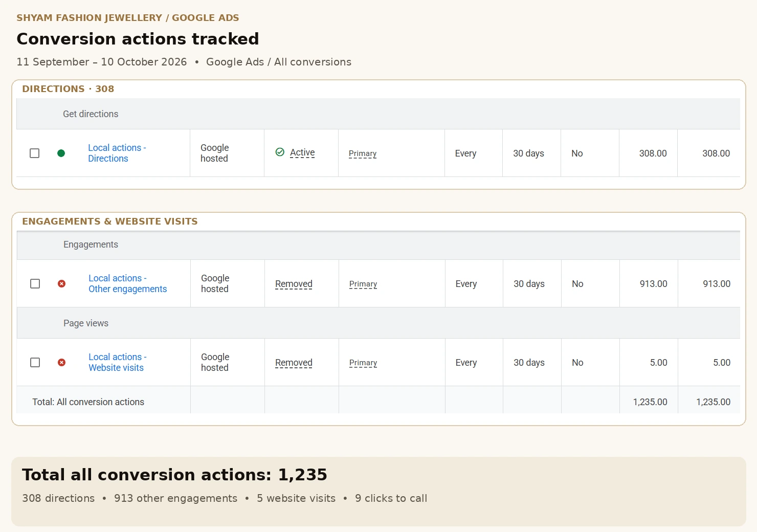Click the red removed icon for Other engagements
The width and height of the screenshot is (757, 532).
pyautogui.click(x=62, y=284)
